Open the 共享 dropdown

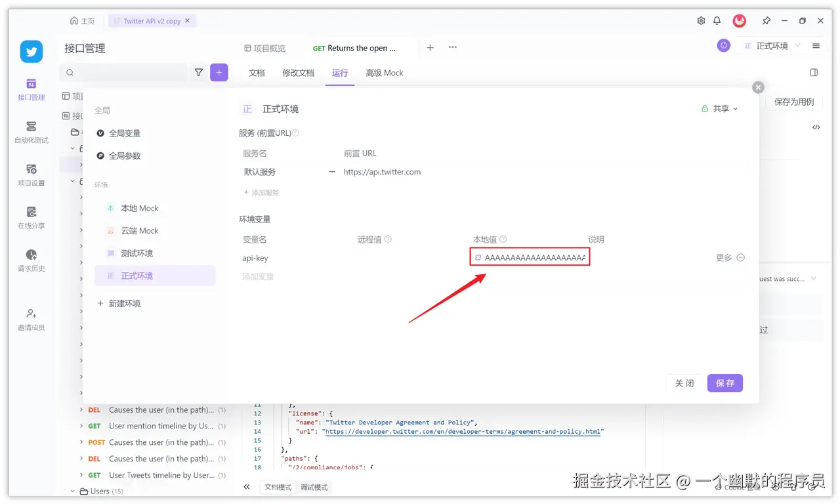[720, 109]
